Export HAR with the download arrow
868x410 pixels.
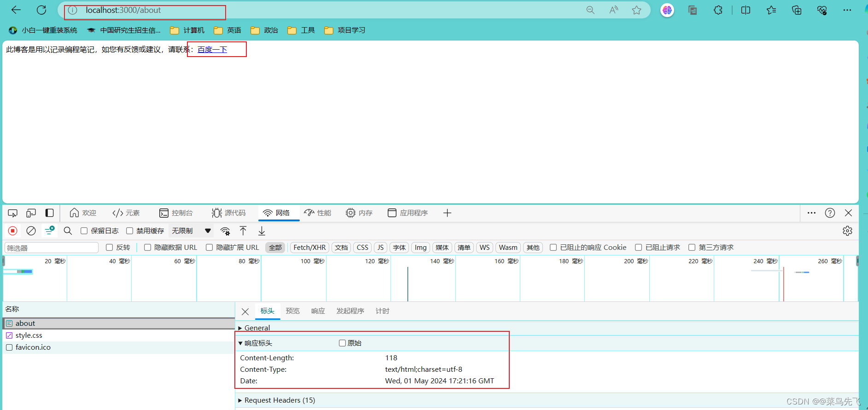pos(262,231)
